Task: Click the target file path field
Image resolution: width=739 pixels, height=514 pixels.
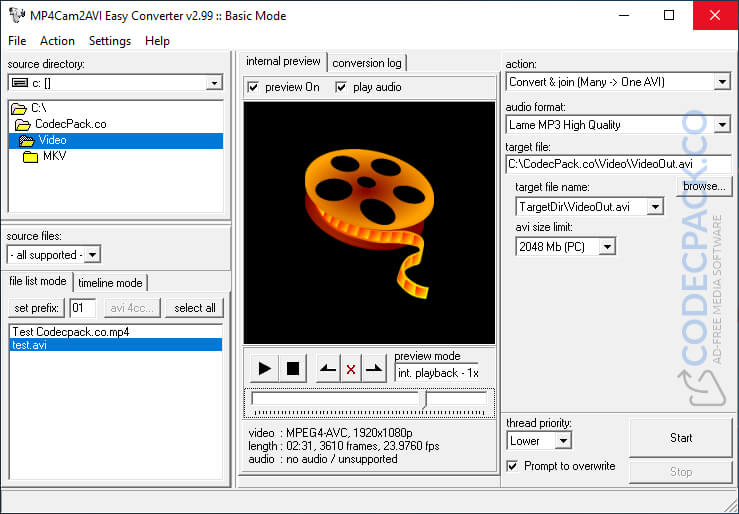Action: pyautogui.click(x=618, y=164)
